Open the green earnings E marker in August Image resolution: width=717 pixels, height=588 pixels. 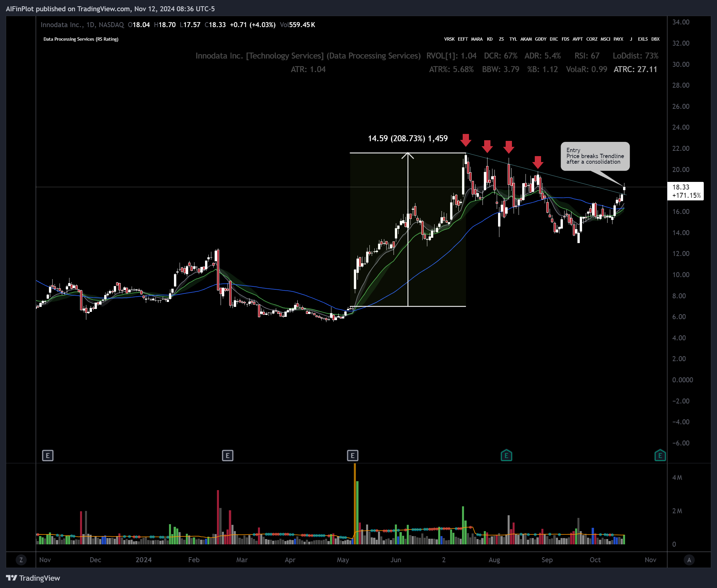(506, 455)
